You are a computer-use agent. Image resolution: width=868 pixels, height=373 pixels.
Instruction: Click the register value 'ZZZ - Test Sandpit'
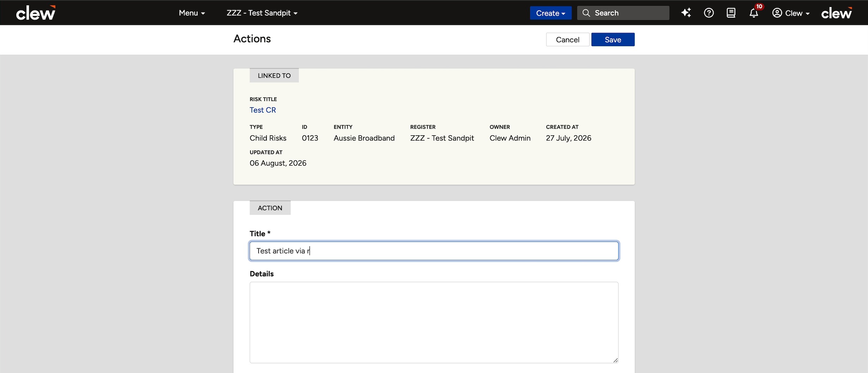(x=442, y=138)
